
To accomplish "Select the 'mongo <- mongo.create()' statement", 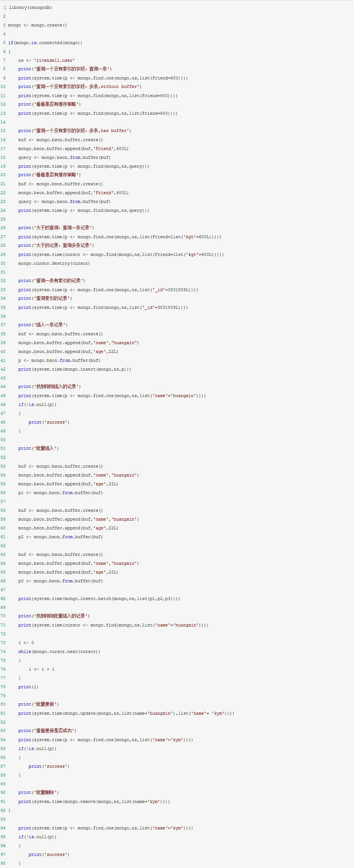I will pos(37,25).
